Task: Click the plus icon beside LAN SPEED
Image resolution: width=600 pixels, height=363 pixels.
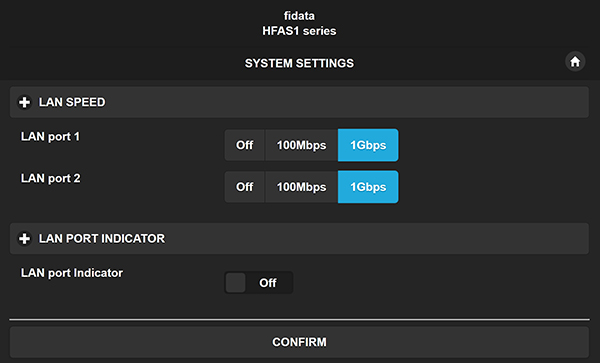Action: coord(24,102)
